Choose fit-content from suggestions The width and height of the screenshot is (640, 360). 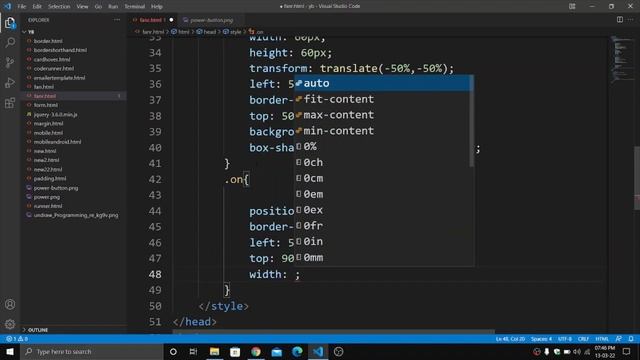[382, 99]
